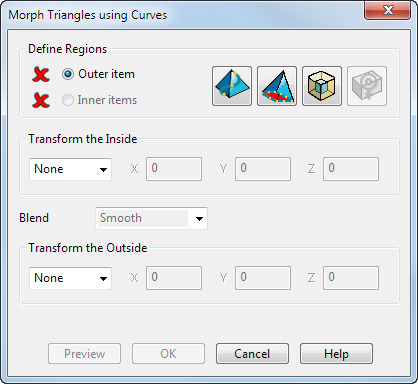Click the red X beside Outer item

[x=41, y=74]
